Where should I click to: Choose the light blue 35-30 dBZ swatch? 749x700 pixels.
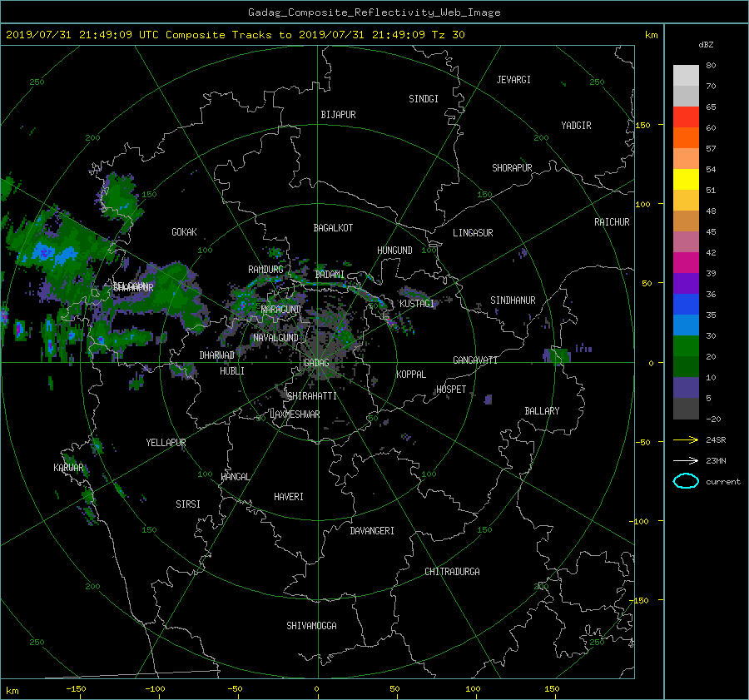coord(686,325)
